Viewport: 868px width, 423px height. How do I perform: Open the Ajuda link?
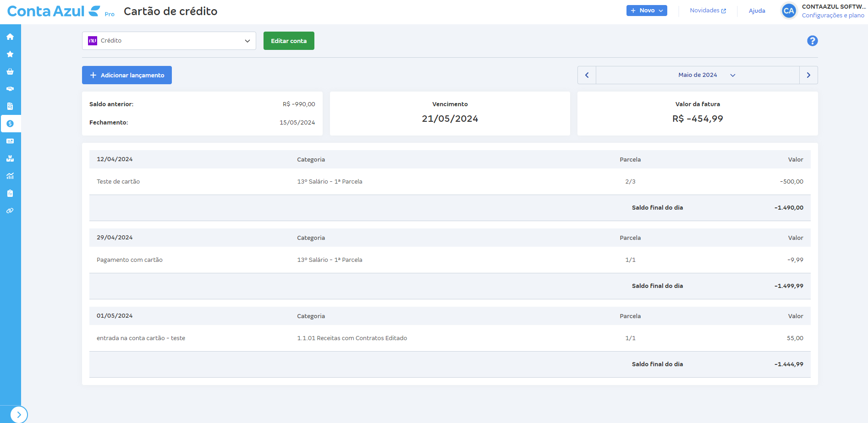coord(757,11)
